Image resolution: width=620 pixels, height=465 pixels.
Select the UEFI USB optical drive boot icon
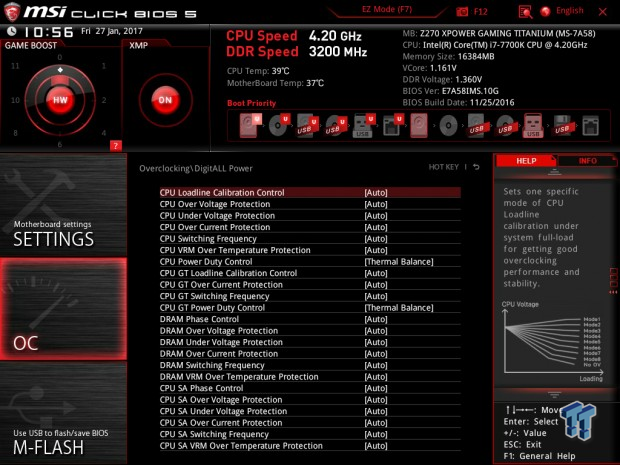(x=336, y=125)
